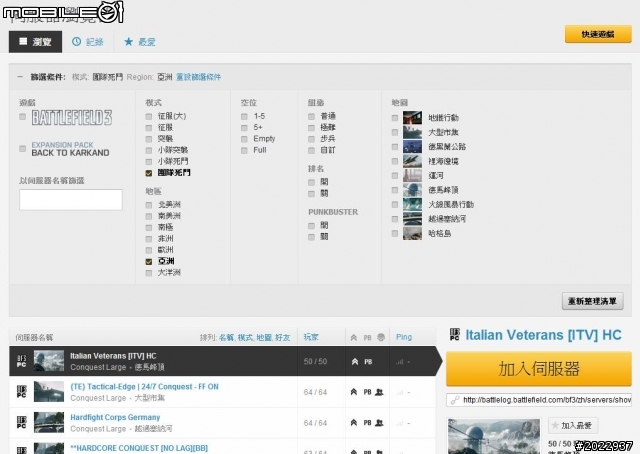
Task: Check the 1-5 free slots checkbox
Action: 244,116
